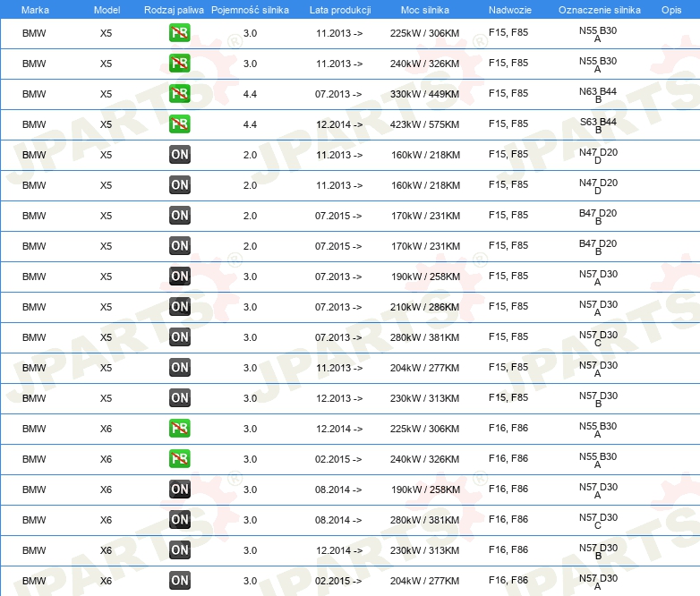Click the ON diesel icon for X6 280kW/381KM
The image size is (700, 596).
180,520
